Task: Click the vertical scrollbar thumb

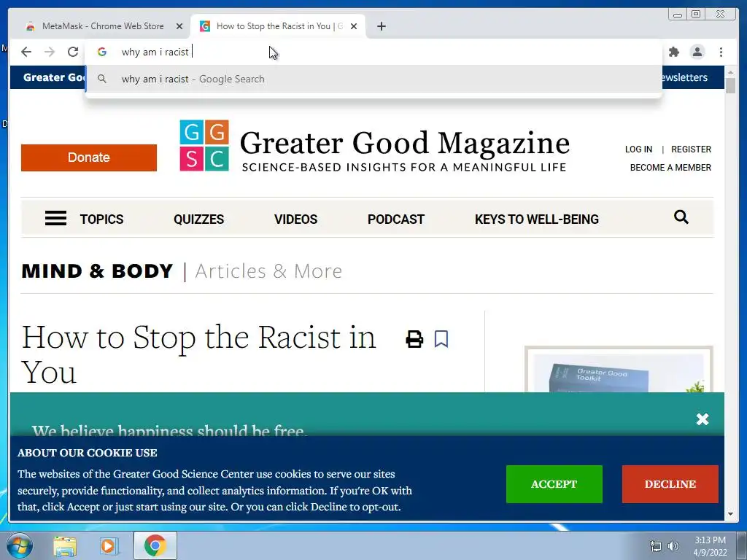Action: [x=730, y=85]
